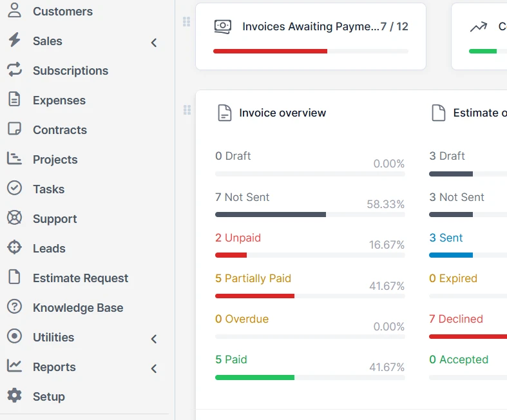Click the '3 Draft' estimate link
Screen dimensions: 507x420
(447, 156)
